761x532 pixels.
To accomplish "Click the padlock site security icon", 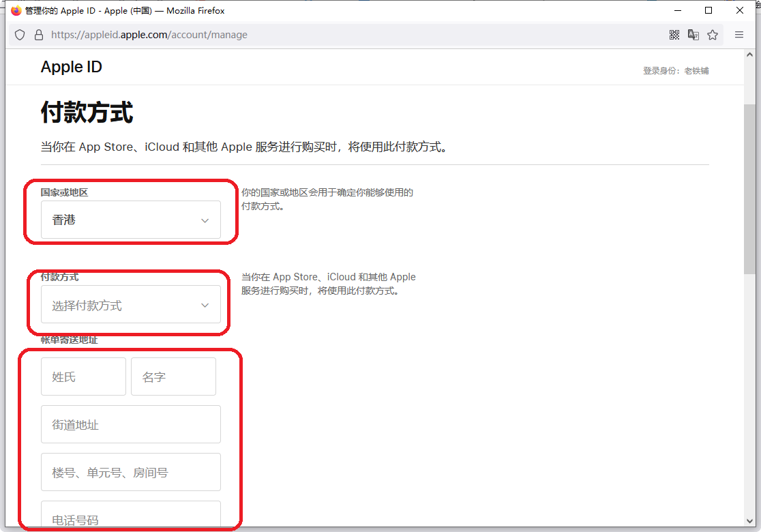I will (38, 35).
